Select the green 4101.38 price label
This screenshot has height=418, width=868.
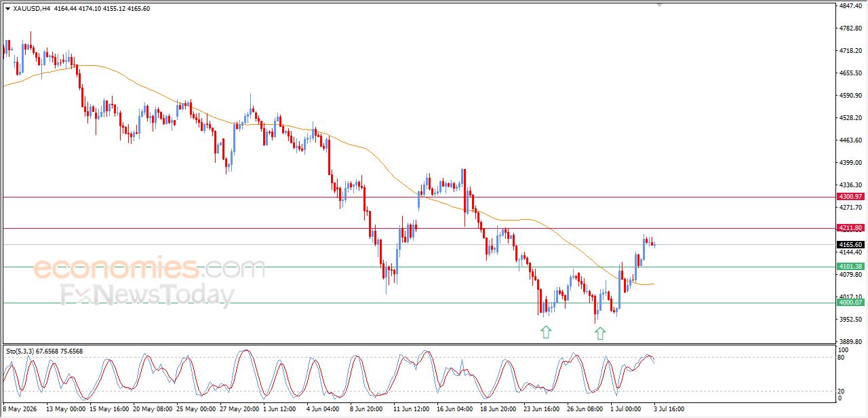click(x=850, y=267)
